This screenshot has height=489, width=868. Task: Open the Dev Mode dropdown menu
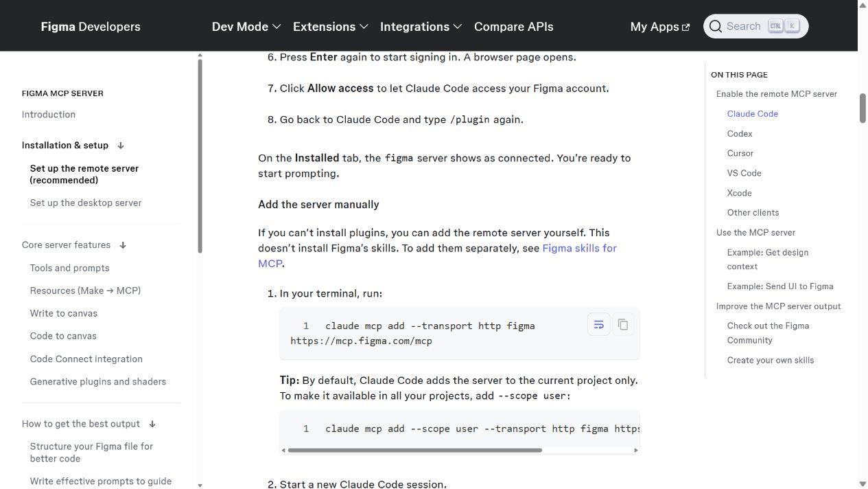[x=246, y=27]
